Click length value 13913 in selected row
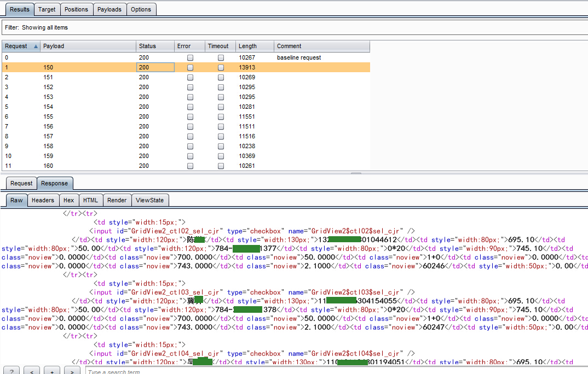 point(247,67)
